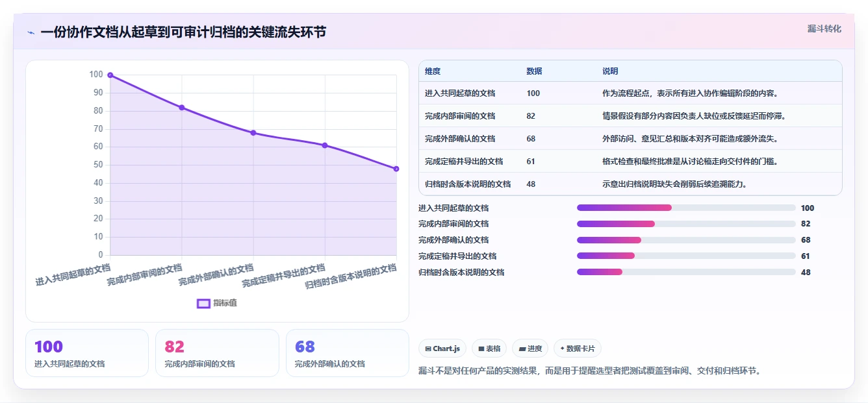Screen dimensions: 868x403
Task: Click the blue 68 stat card
Action: (x=348, y=353)
